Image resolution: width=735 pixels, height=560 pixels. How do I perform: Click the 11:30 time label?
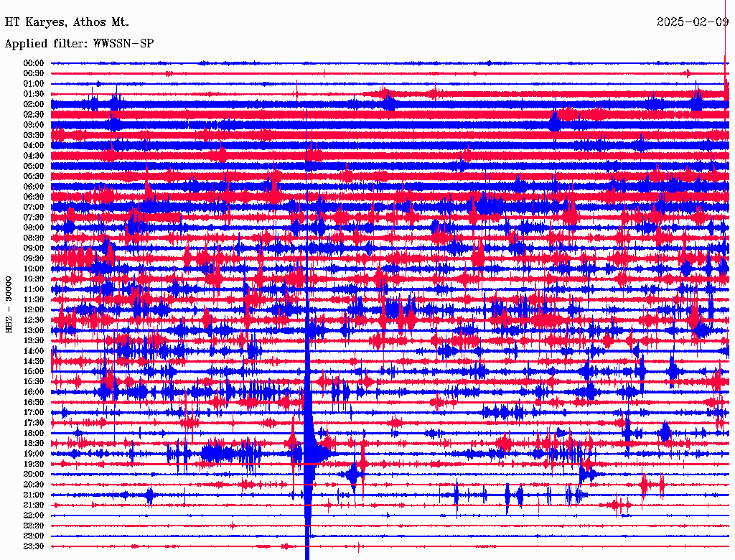[34, 299]
